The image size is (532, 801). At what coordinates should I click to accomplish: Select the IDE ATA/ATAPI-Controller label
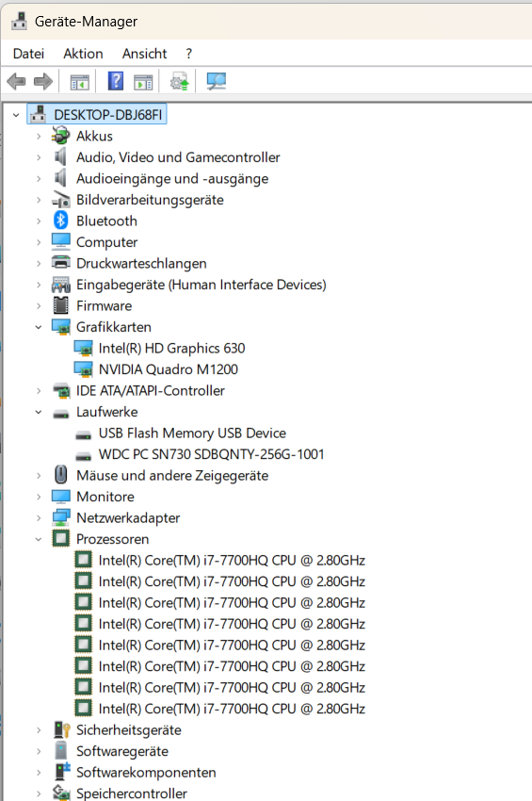pos(151,391)
